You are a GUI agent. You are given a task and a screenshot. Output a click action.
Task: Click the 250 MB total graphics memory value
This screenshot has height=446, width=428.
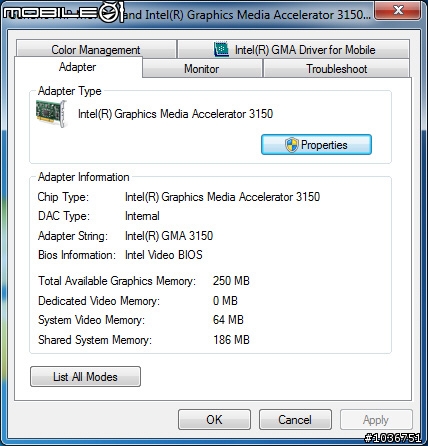point(231,281)
